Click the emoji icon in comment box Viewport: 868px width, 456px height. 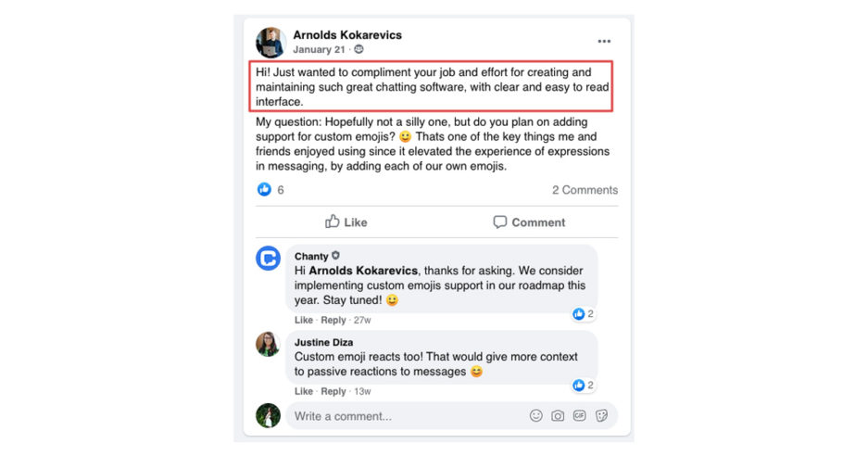tap(536, 416)
